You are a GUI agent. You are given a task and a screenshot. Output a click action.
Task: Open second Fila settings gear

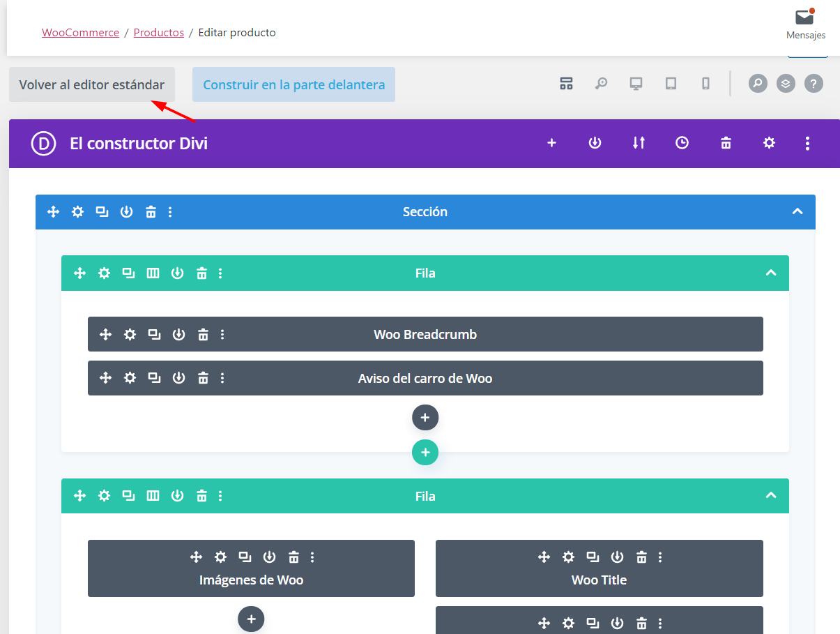(x=105, y=496)
